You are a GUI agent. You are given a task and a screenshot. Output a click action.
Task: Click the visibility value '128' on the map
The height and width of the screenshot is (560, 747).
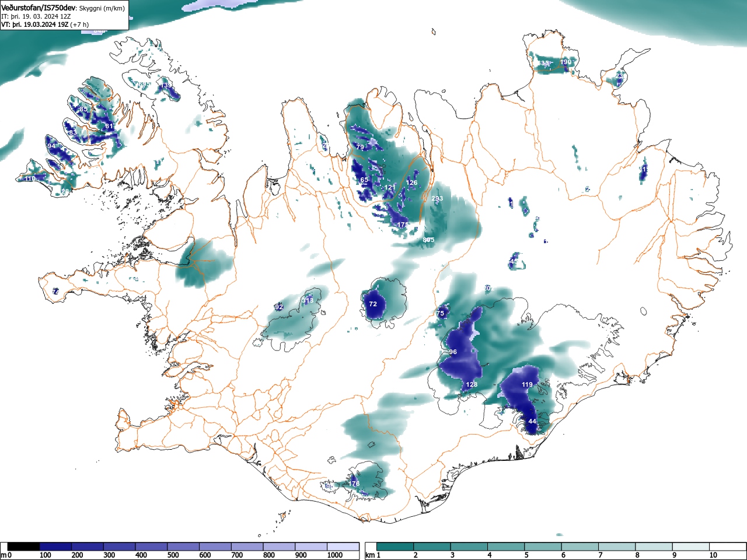(472, 384)
